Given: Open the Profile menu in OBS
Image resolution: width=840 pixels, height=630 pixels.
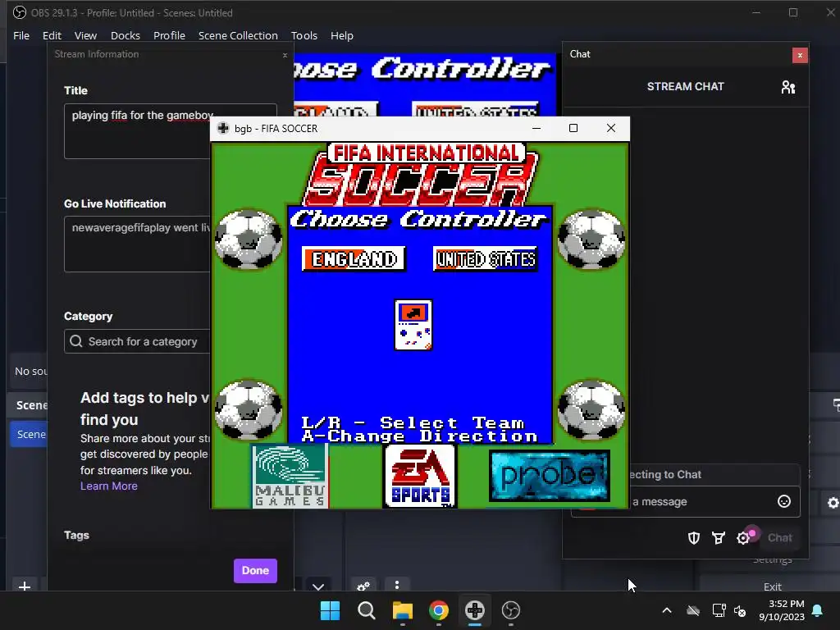Looking at the screenshot, I should click(169, 35).
